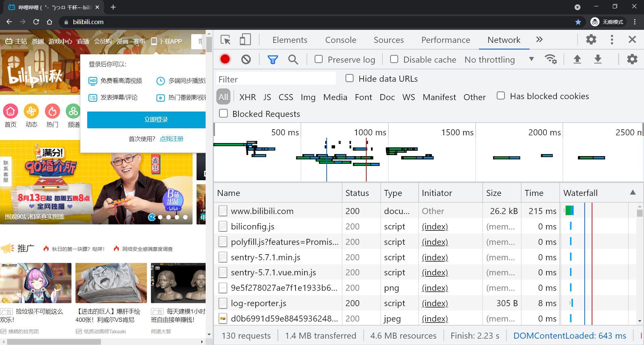644x345 pixels.
Task: Open a new browser tab
Action: point(113,7)
